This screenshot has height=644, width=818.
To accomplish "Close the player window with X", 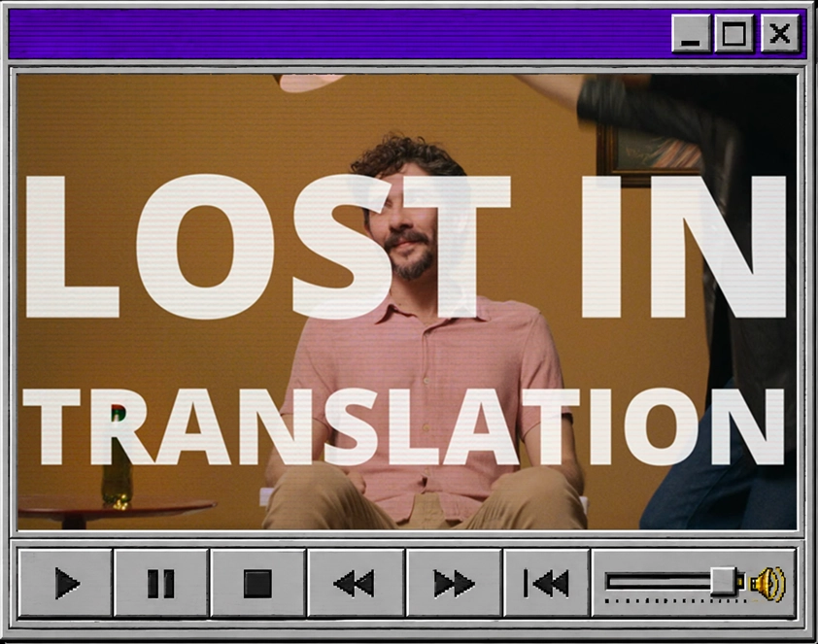I will tap(780, 34).
